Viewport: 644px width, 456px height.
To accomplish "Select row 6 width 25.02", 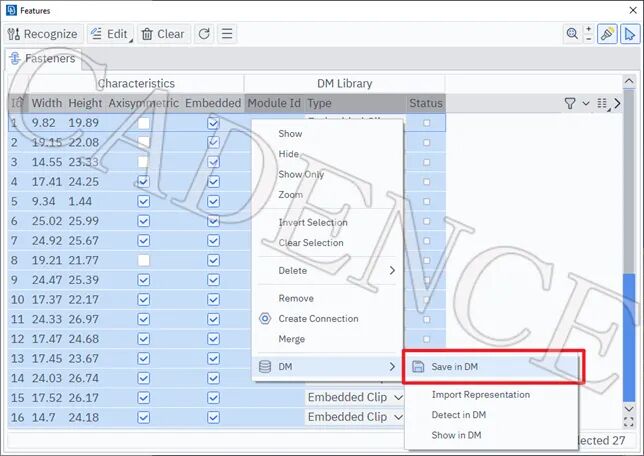I will coord(47,221).
